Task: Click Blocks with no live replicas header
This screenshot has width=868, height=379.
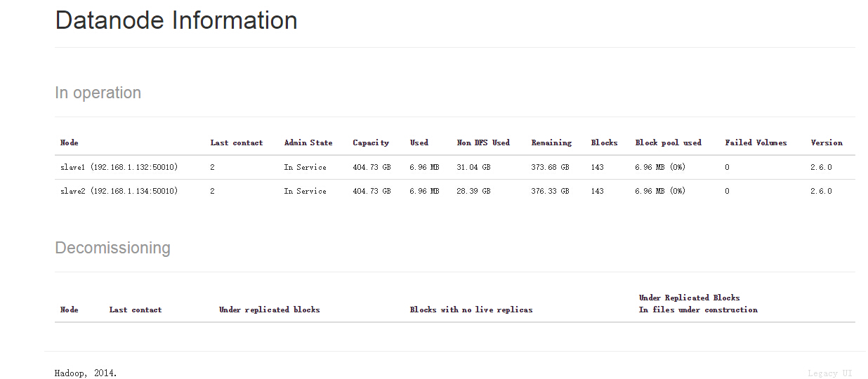Action: point(471,310)
